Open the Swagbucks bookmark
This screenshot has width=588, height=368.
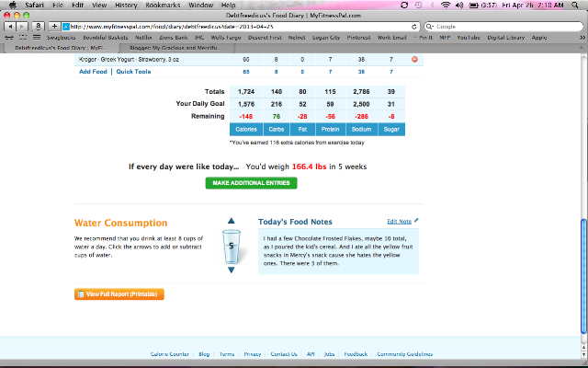click(x=62, y=38)
